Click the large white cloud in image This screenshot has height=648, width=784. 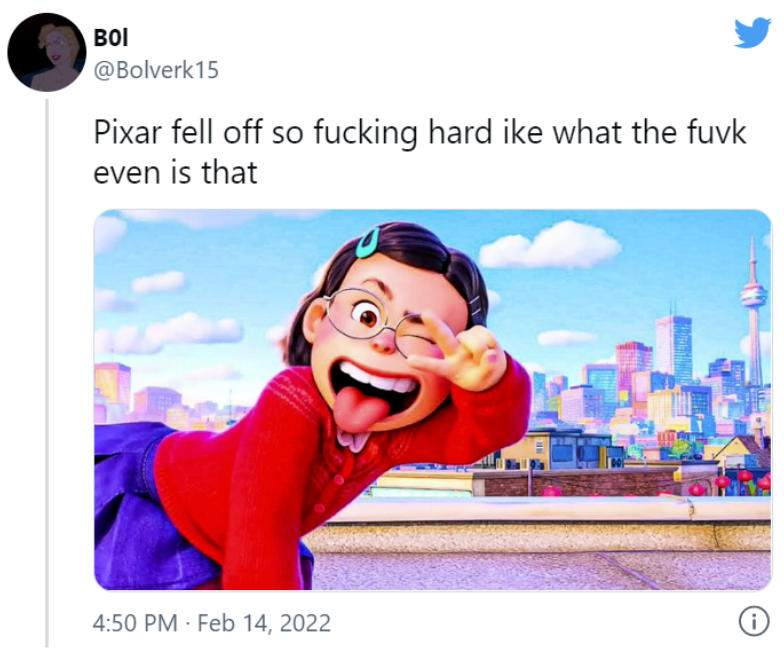[550, 245]
